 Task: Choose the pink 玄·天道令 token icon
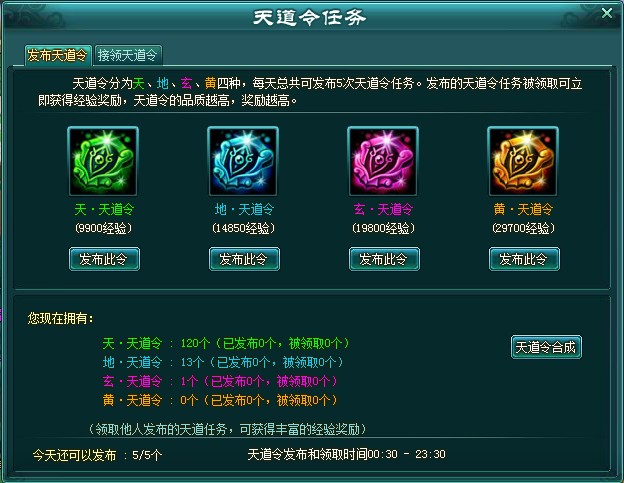click(383, 161)
